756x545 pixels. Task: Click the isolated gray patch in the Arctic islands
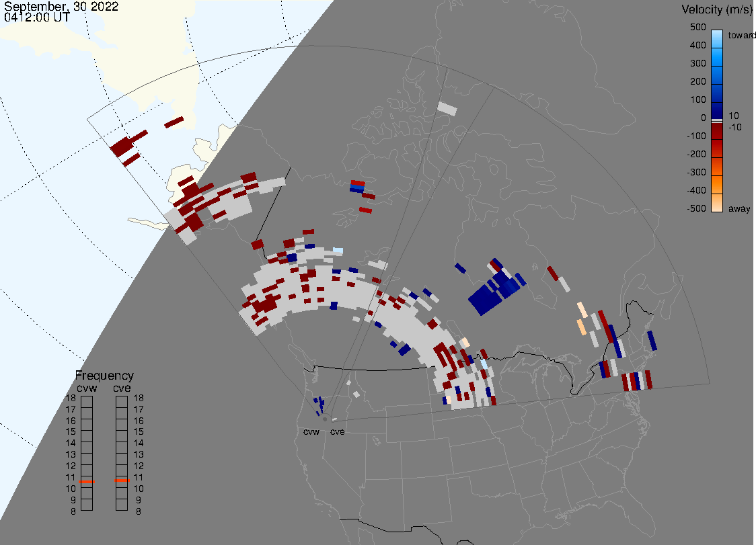click(447, 108)
